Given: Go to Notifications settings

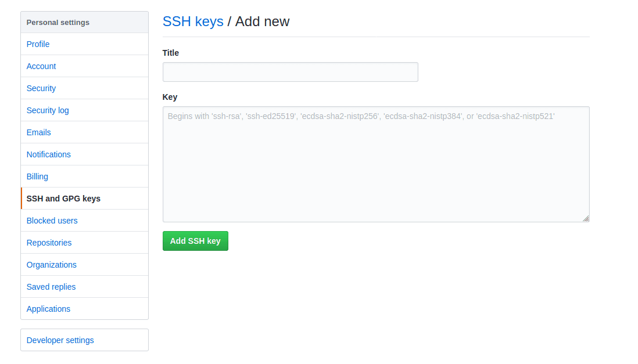Looking at the screenshot, I should (x=49, y=154).
